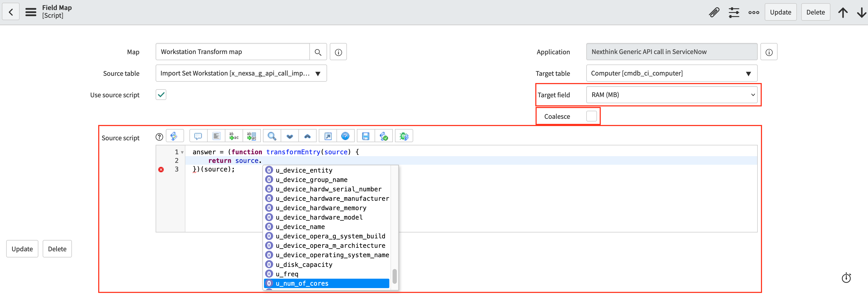This screenshot has height=294, width=868.
Task: Check script syntax with green check icon
Action: pos(384,136)
